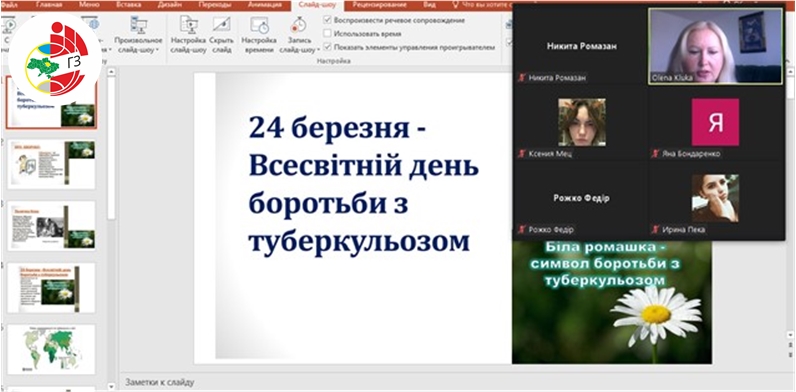Image resolution: width=796 pixels, height=392 pixels.
Task: Click the Скрыть слайд button
Action: (222, 34)
